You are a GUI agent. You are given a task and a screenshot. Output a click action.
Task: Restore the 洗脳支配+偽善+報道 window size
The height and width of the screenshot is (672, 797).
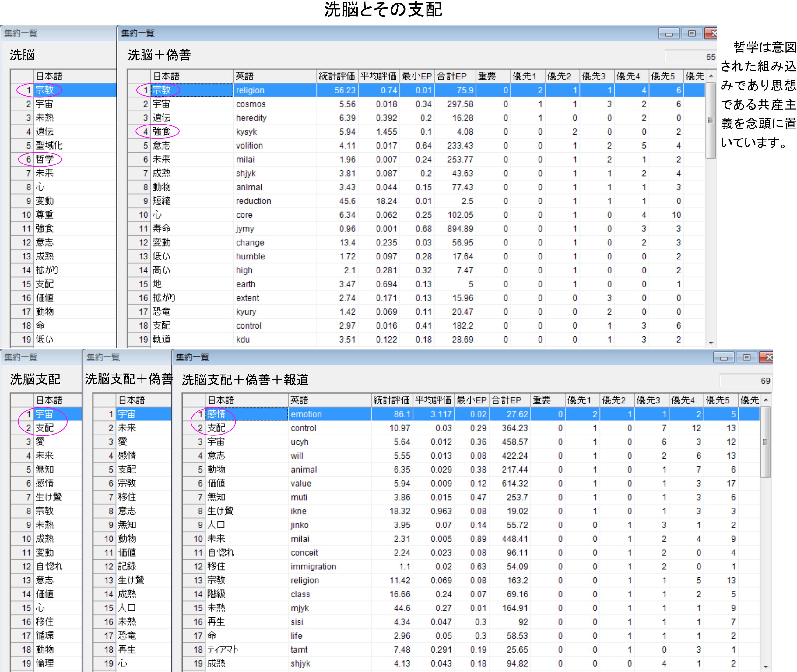coord(746,358)
